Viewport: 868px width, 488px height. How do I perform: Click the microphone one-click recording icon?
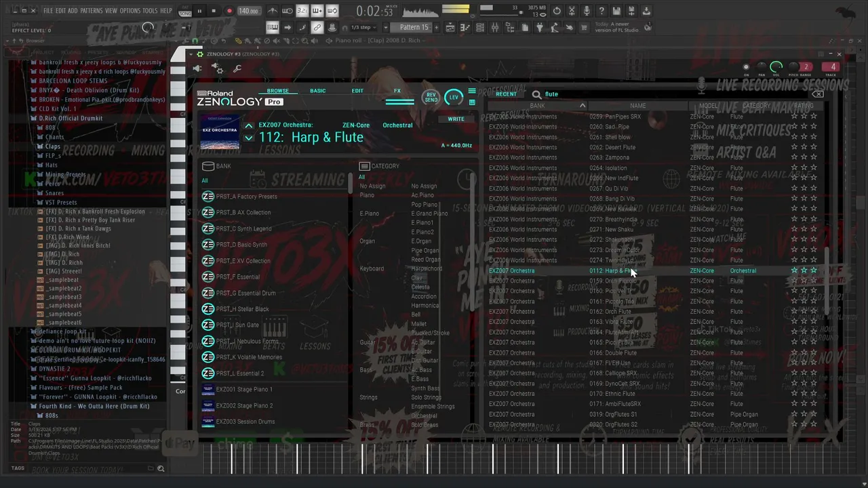pyautogui.click(x=587, y=11)
